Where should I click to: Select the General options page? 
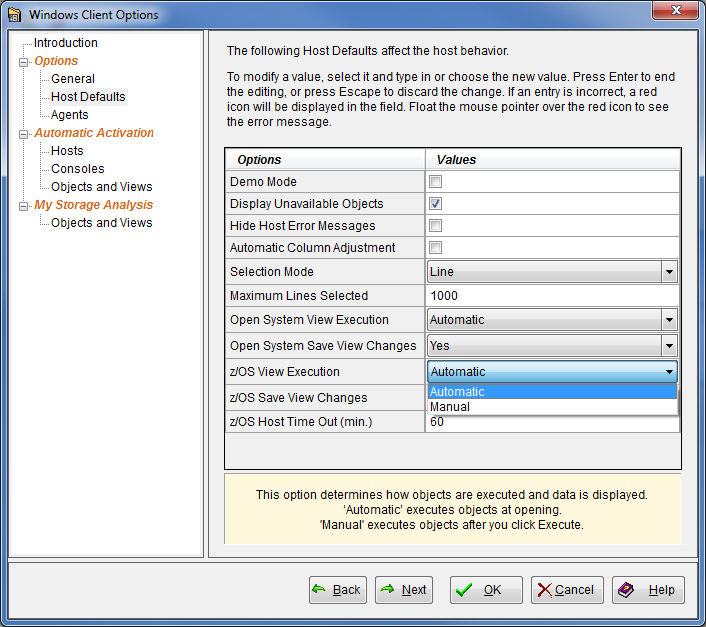(73, 79)
